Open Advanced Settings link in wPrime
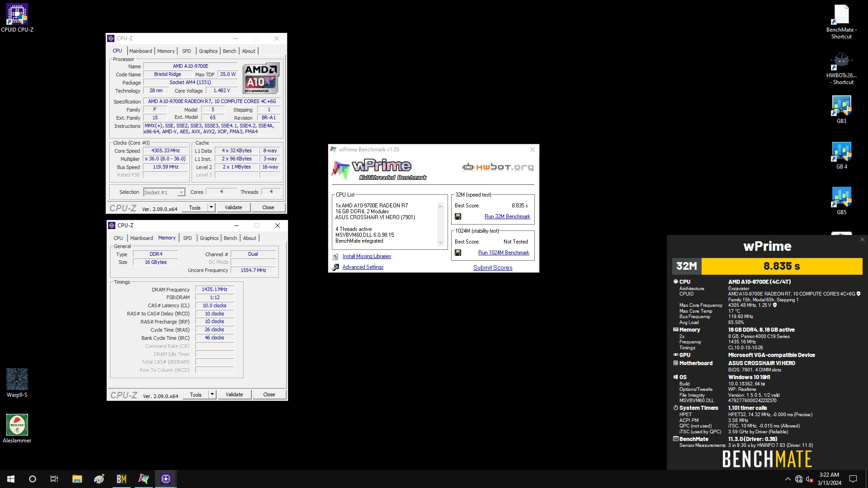The height and width of the screenshot is (488, 868). coord(363,267)
